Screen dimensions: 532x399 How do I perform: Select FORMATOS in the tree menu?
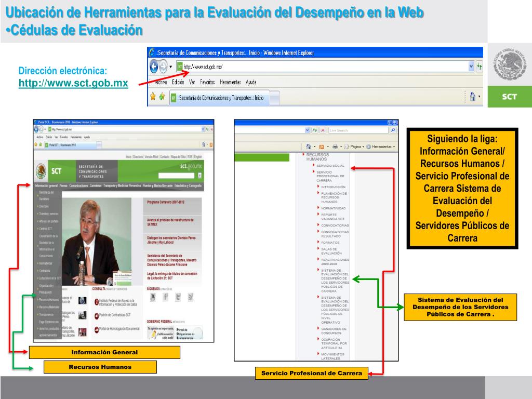click(330, 243)
